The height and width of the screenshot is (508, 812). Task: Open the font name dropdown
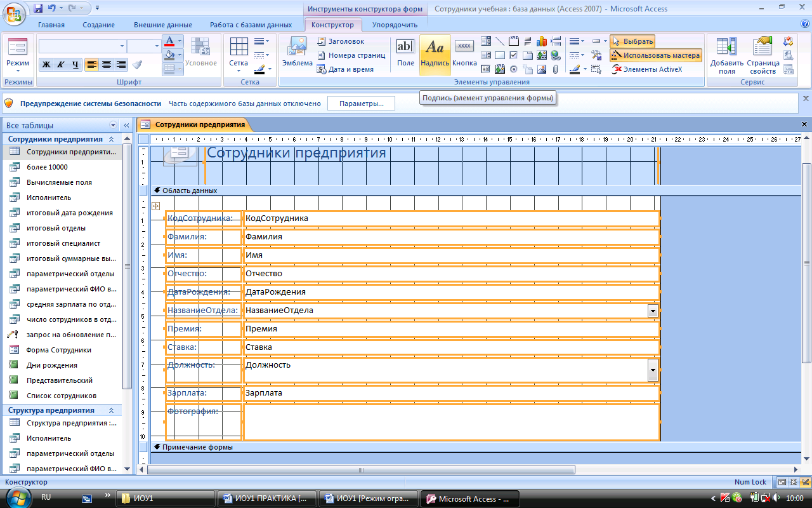(x=122, y=46)
